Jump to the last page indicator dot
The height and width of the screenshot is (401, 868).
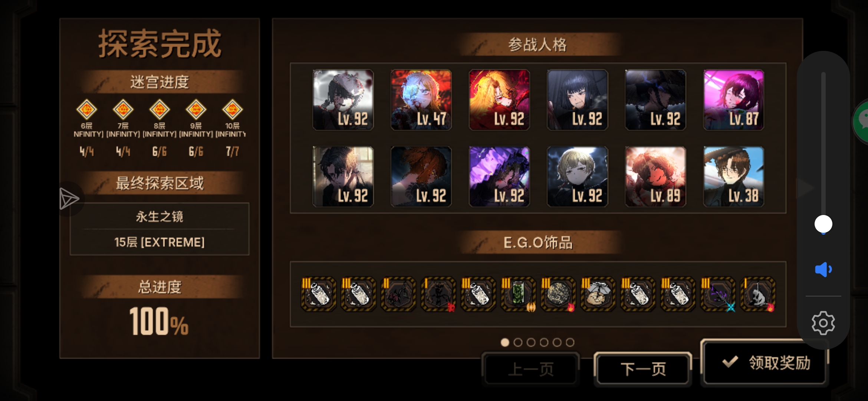point(570,342)
